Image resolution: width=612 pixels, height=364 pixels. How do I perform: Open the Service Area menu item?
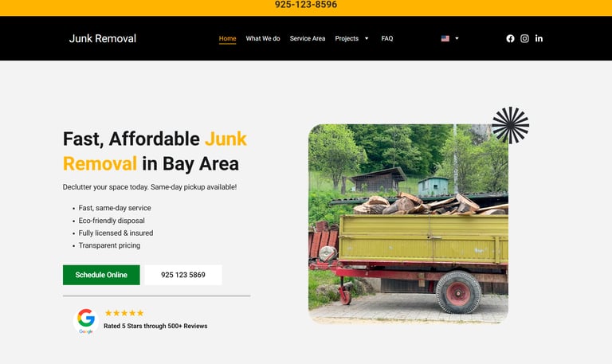(x=308, y=38)
